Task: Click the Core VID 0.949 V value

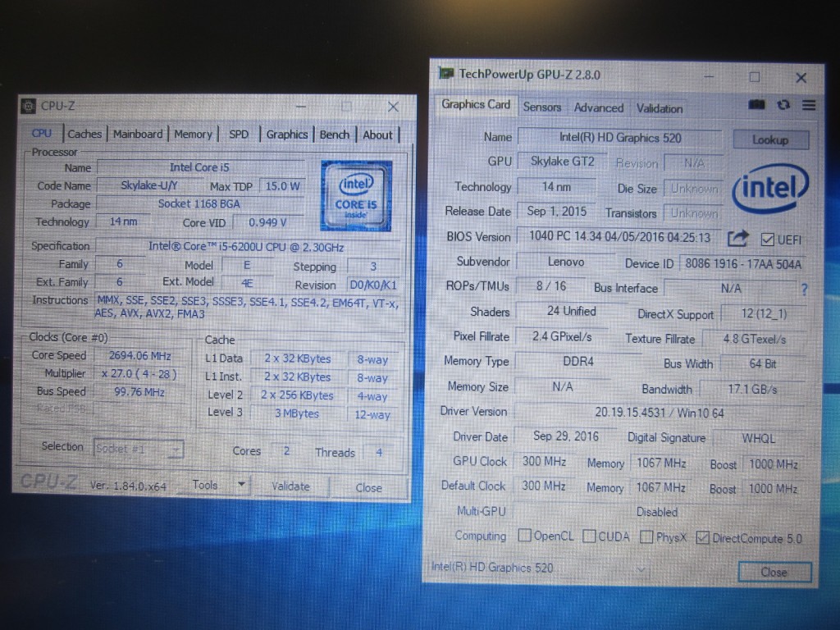Action: (267, 222)
